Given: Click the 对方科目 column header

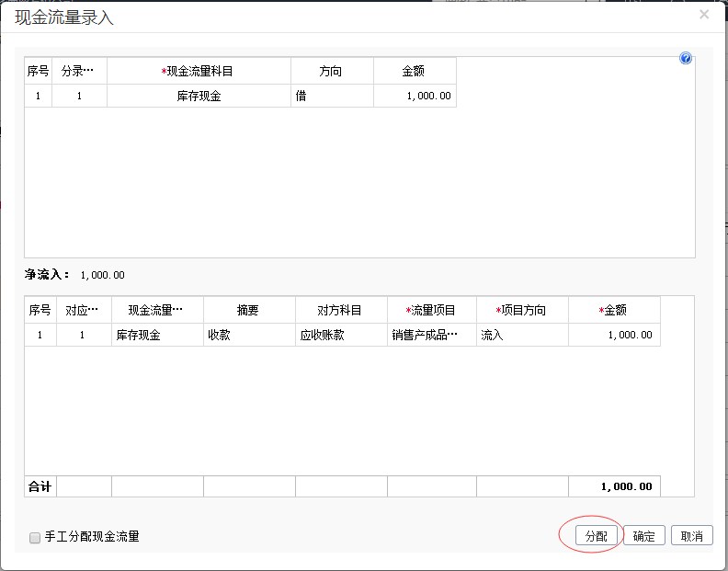Looking at the screenshot, I should (x=341, y=310).
